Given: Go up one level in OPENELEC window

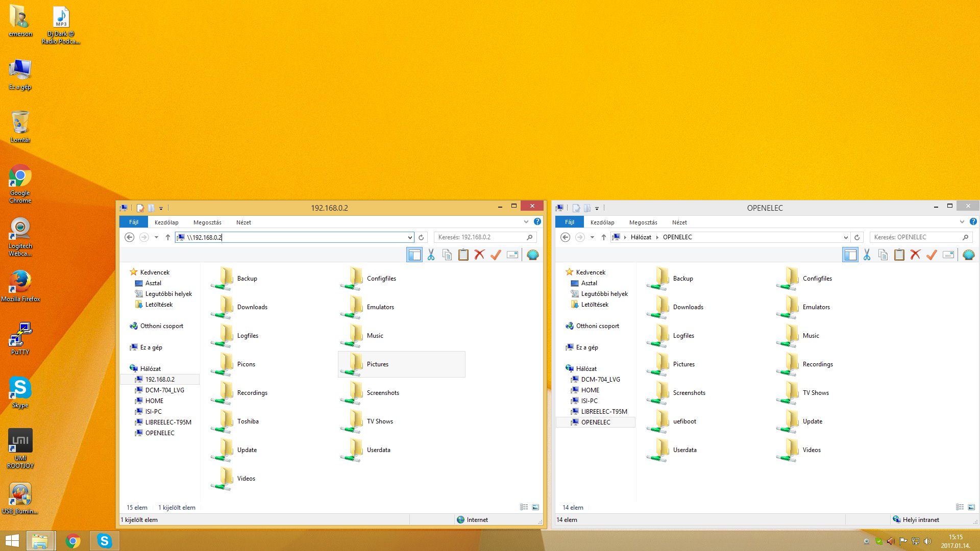Looking at the screenshot, I should 603,237.
